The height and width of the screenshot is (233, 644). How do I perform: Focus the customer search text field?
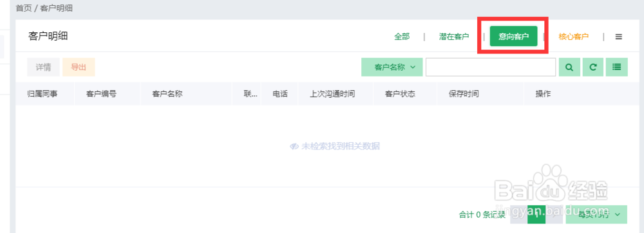491,68
